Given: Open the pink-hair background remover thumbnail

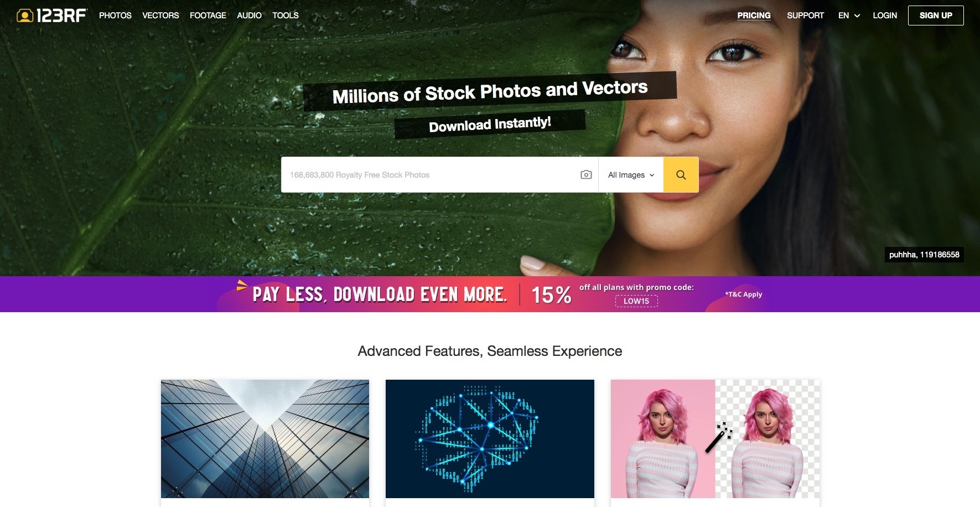Looking at the screenshot, I should [x=715, y=439].
